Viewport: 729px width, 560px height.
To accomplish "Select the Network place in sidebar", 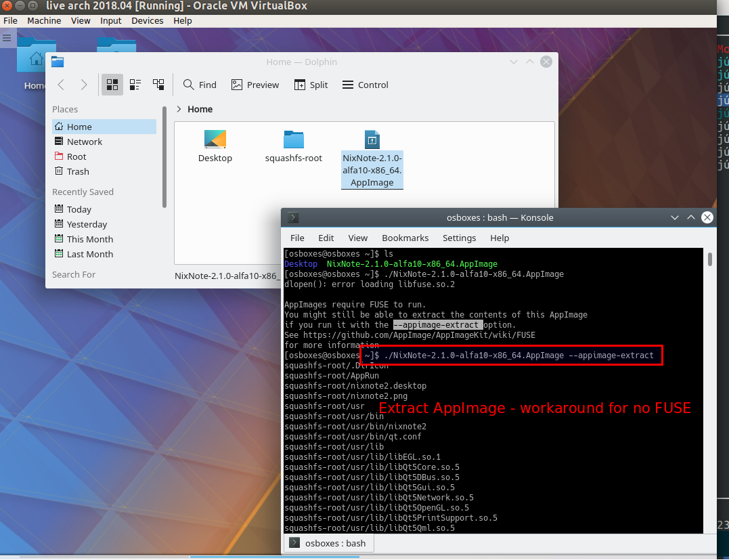I will [x=84, y=142].
